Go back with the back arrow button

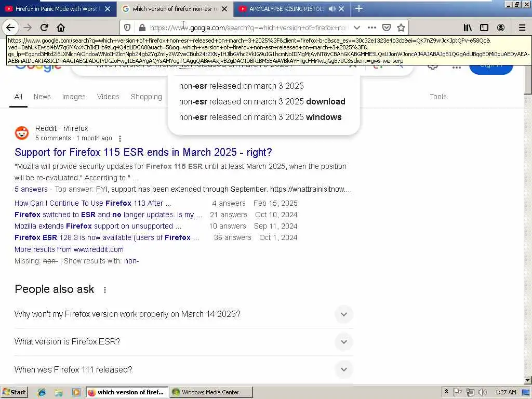pos(10,28)
